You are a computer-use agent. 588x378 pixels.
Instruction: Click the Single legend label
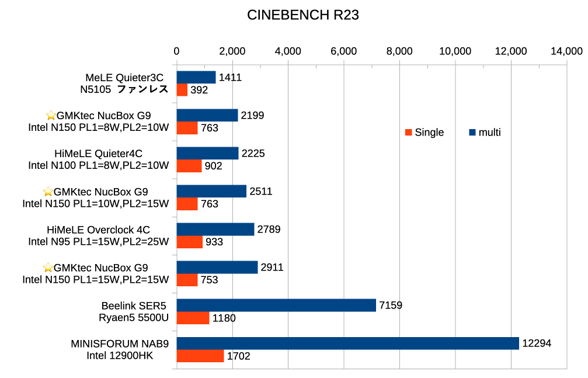point(429,132)
